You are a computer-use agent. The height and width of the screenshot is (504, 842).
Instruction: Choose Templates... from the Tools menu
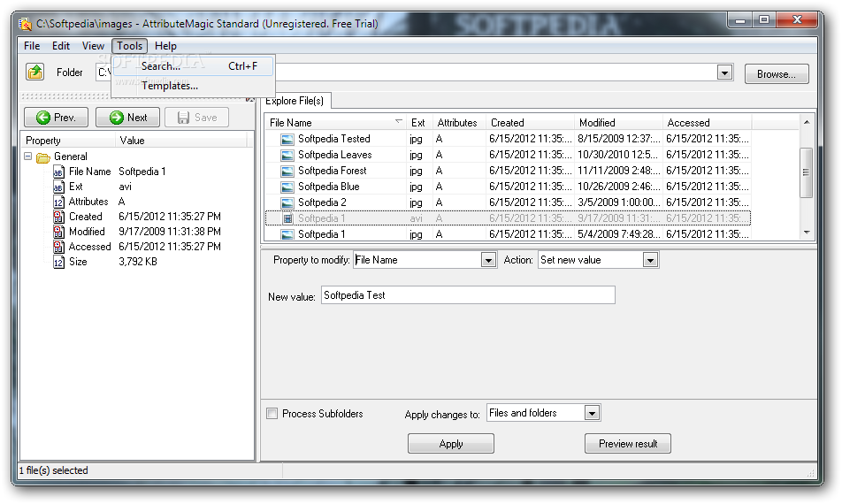tap(194, 86)
